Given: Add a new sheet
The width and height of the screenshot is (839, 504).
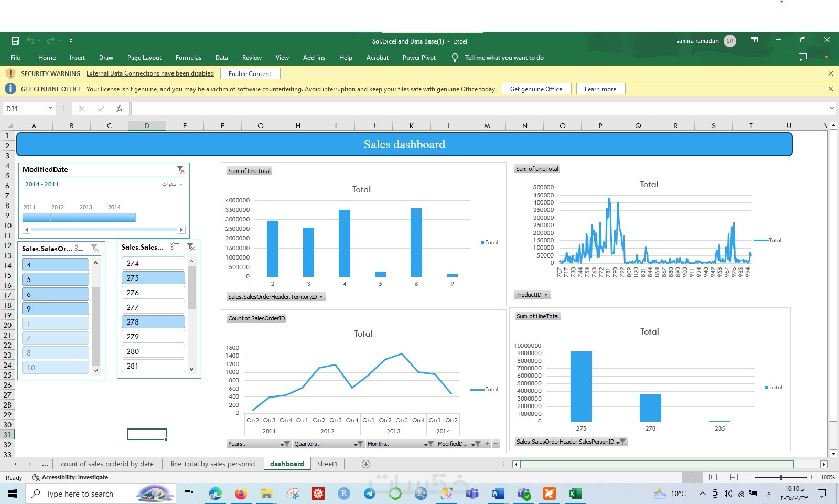Looking at the screenshot, I should point(366,464).
